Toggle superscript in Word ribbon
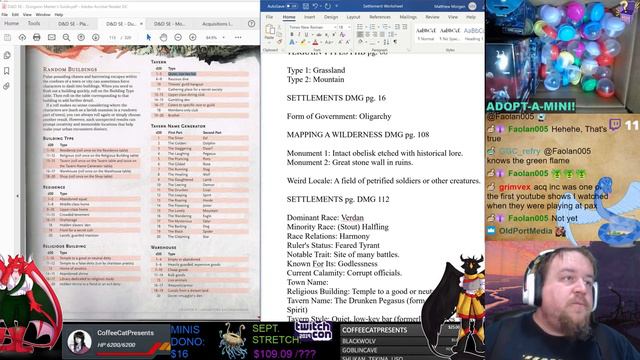The image size is (640, 360). click(x=334, y=35)
